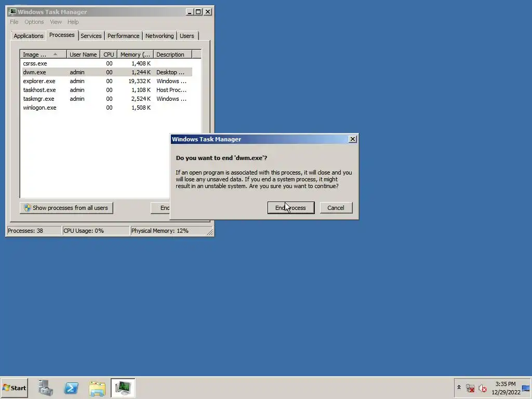Image resolution: width=532 pixels, height=399 pixels.
Task: Click Processes: 38 status text
Action: coord(25,231)
